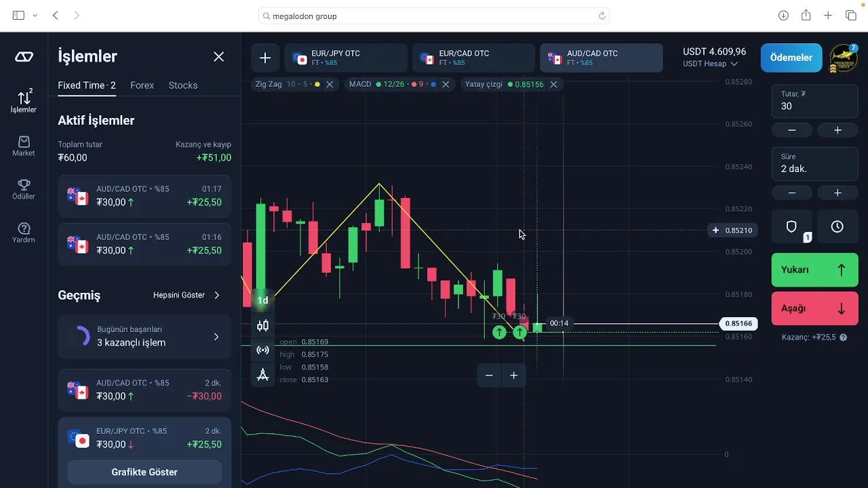Image resolution: width=868 pixels, height=488 pixels.
Task: Show Safari tab overview
Action: [x=850, y=16]
